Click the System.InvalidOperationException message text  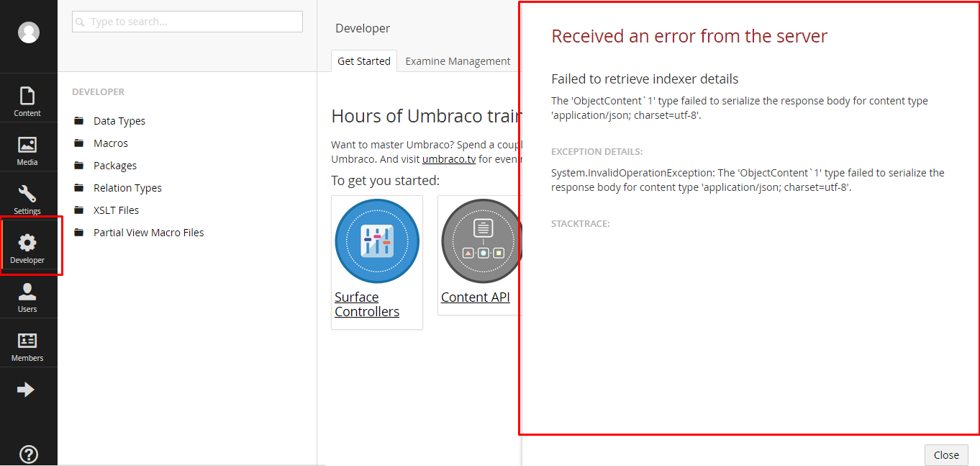[748, 180]
